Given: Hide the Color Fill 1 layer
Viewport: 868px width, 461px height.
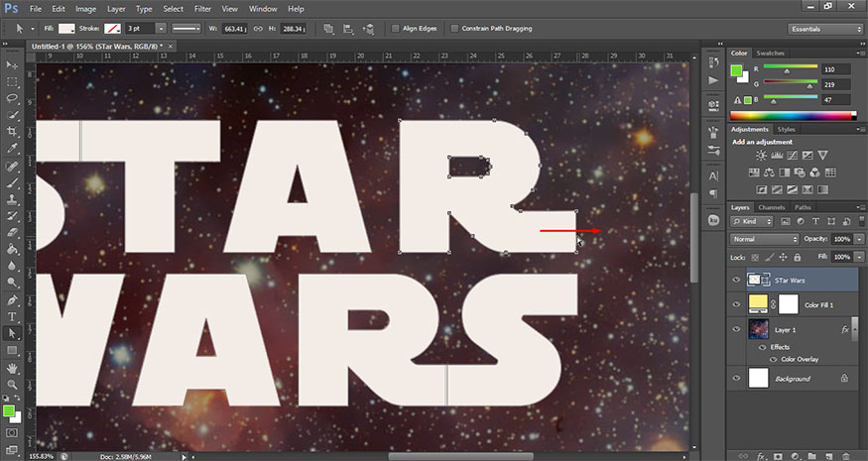Looking at the screenshot, I should click(736, 304).
